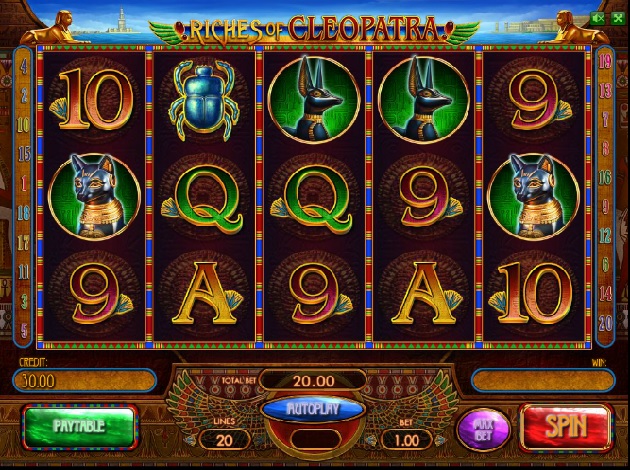Image resolution: width=630 pixels, height=470 pixels.
Task: Raise bet with the right scarab arrow
Action: (x=439, y=441)
